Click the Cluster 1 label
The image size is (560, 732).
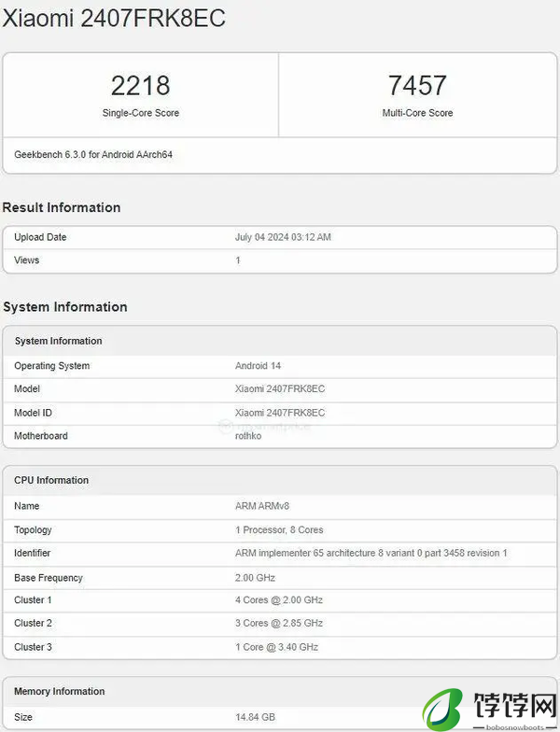pos(33,599)
